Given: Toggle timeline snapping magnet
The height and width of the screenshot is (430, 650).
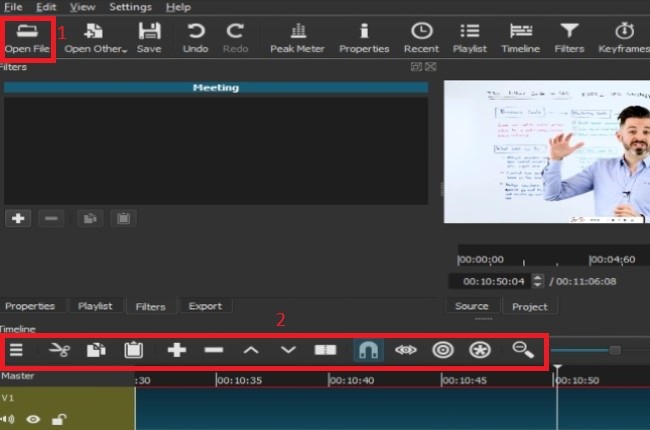Looking at the screenshot, I should pos(368,350).
